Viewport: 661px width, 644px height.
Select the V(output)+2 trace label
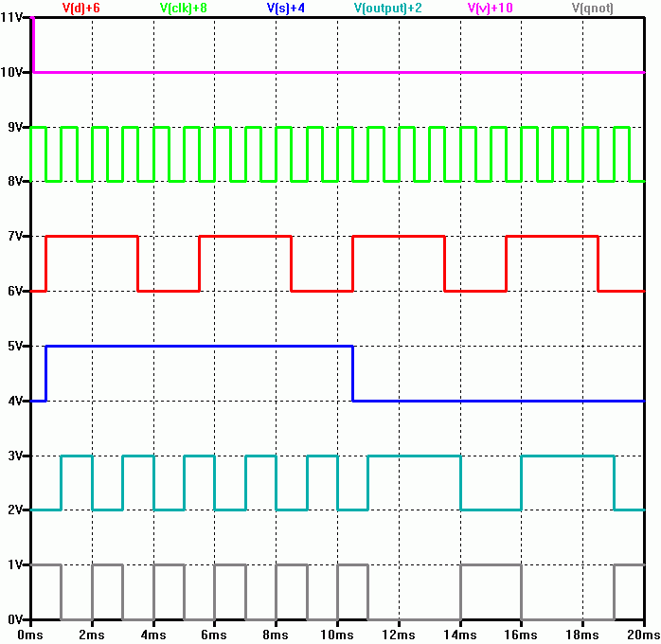pos(388,8)
